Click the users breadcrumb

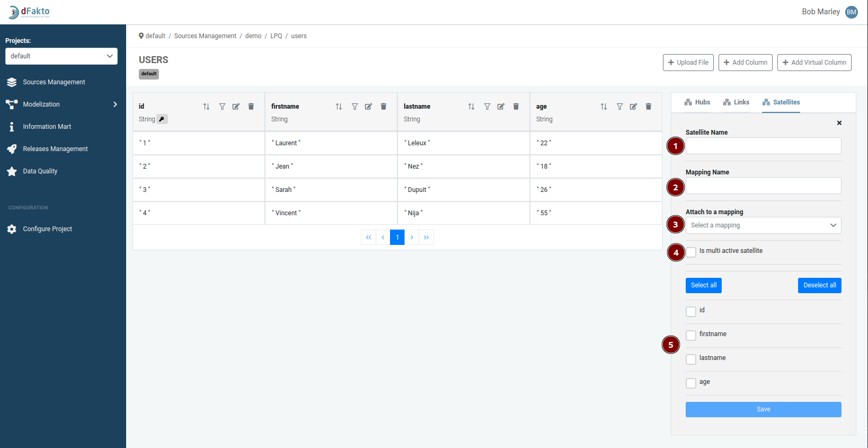[x=299, y=36]
